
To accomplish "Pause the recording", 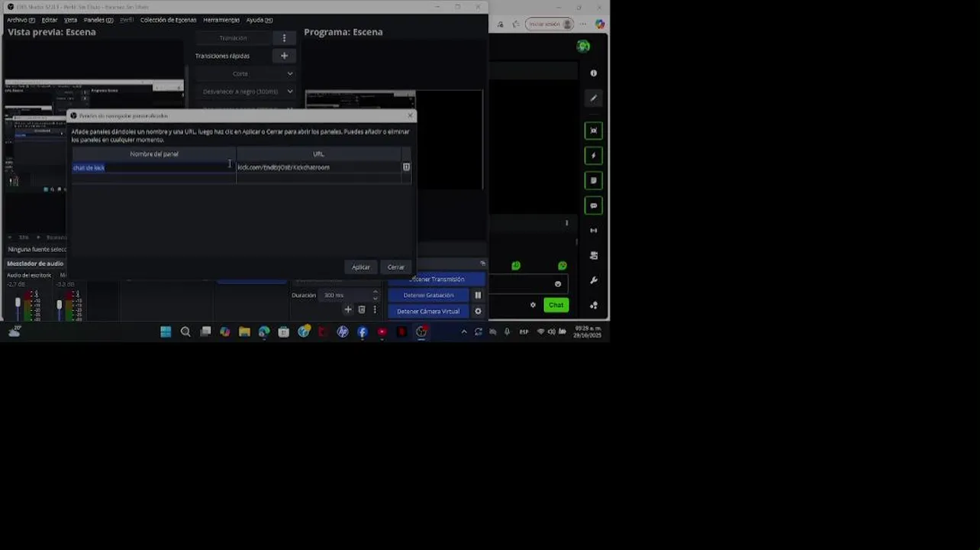I will point(478,296).
